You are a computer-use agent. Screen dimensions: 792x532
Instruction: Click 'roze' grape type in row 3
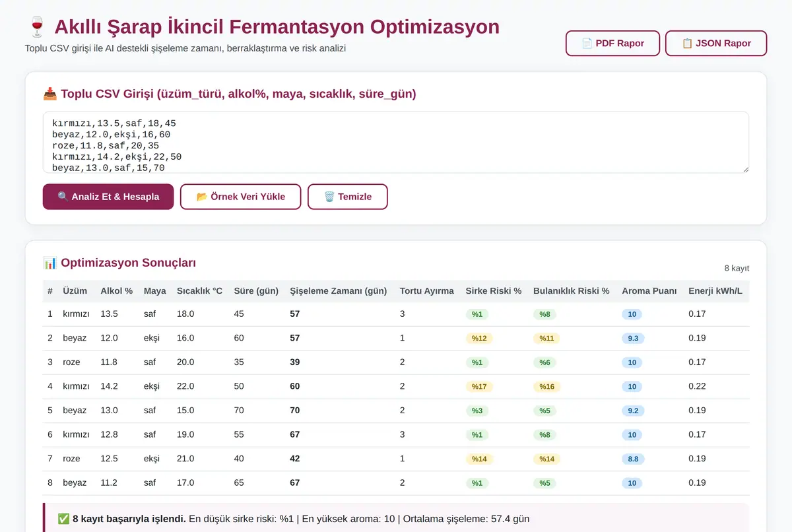(x=71, y=362)
